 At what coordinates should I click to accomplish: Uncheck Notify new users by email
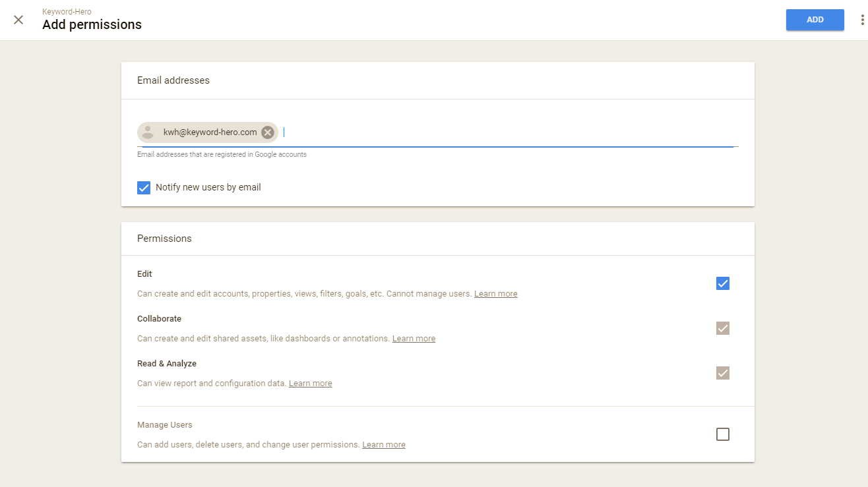[144, 188]
